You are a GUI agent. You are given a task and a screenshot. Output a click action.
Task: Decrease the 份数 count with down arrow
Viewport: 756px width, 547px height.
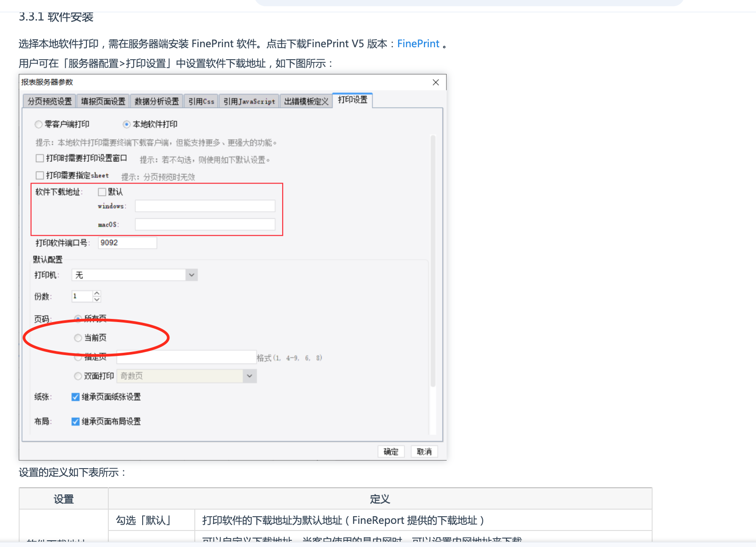coord(97,299)
